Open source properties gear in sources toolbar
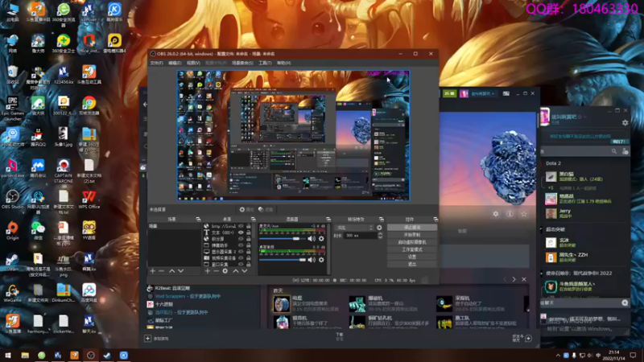 225,271
